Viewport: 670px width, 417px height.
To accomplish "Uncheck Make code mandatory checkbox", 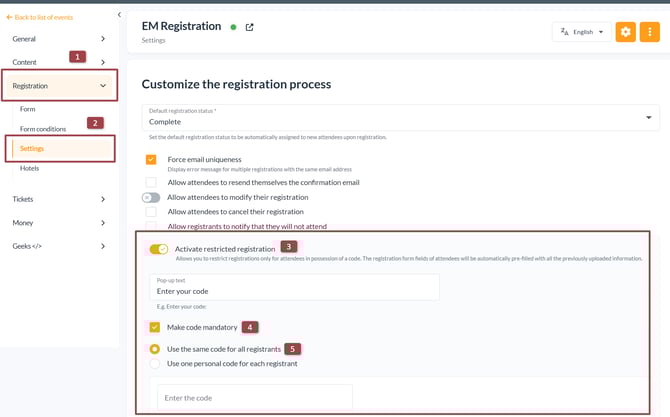I will [154, 327].
